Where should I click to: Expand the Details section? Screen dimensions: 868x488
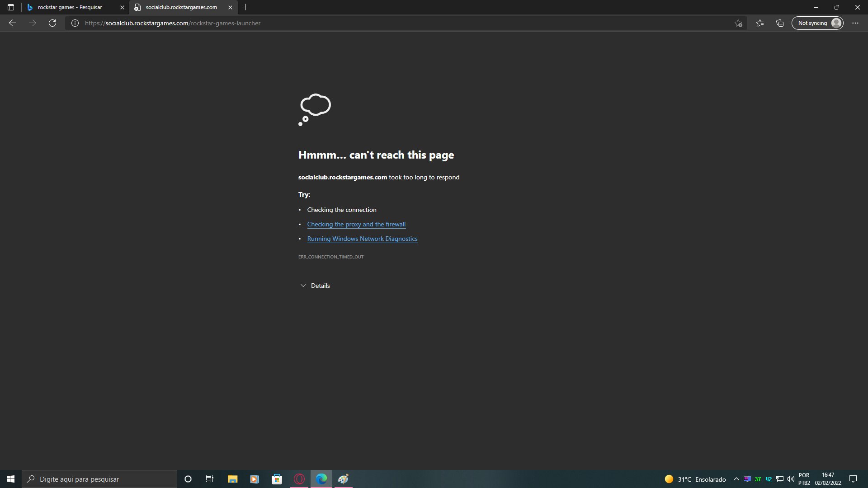pos(315,286)
